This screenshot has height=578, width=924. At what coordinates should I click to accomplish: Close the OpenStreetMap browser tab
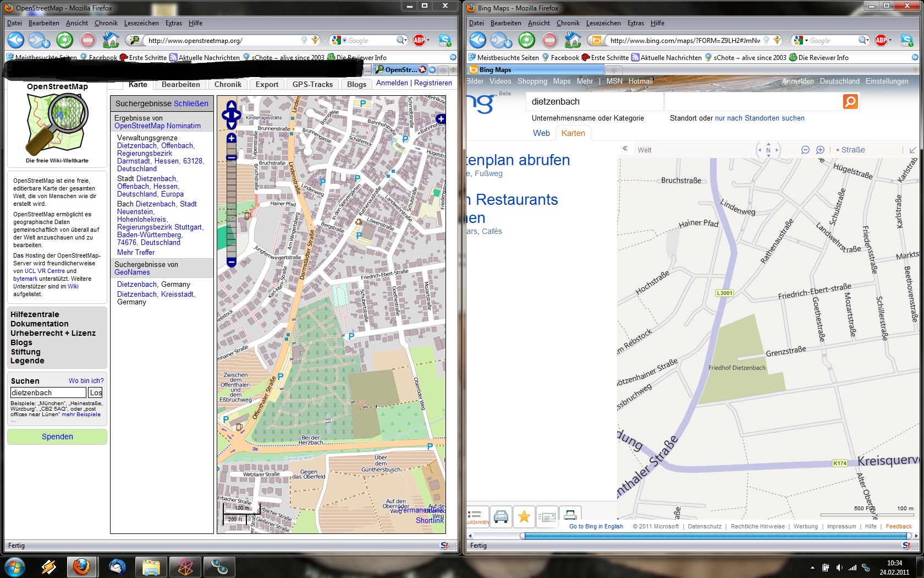click(x=422, y=69)
